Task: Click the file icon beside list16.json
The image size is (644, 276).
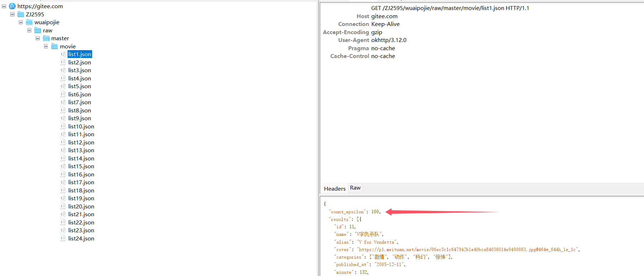Action: (x=63, y=174)
